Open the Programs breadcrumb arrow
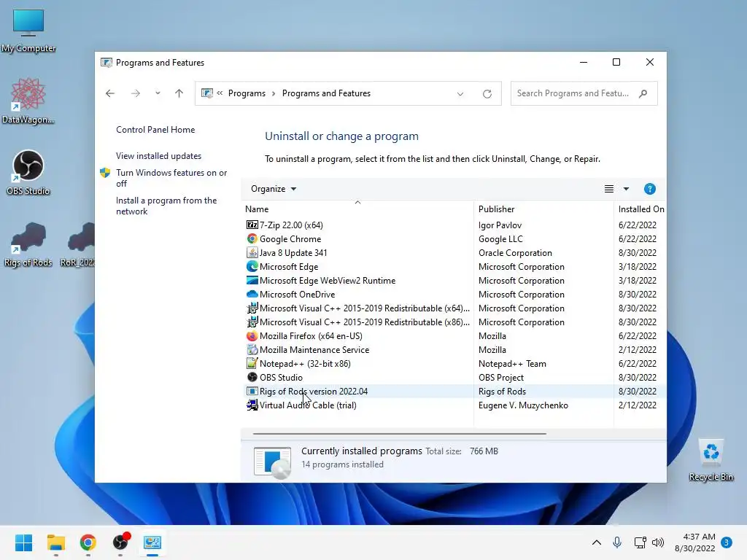The height and width of the screenshot is (560, 747). tap(274, 94)
